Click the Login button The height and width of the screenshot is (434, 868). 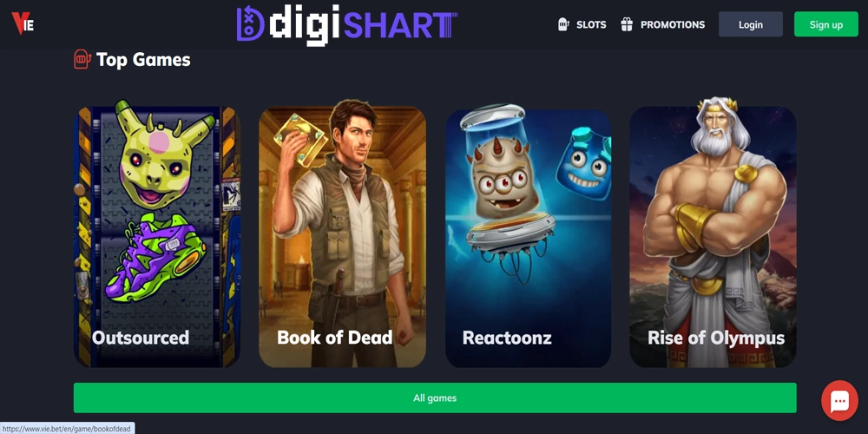point(751,24)
